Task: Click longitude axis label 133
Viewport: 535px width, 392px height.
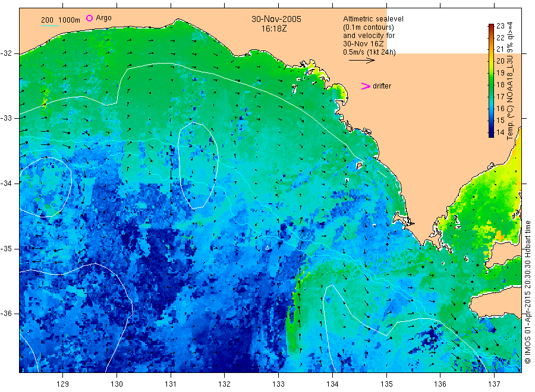Action: [x=278, y=384]
